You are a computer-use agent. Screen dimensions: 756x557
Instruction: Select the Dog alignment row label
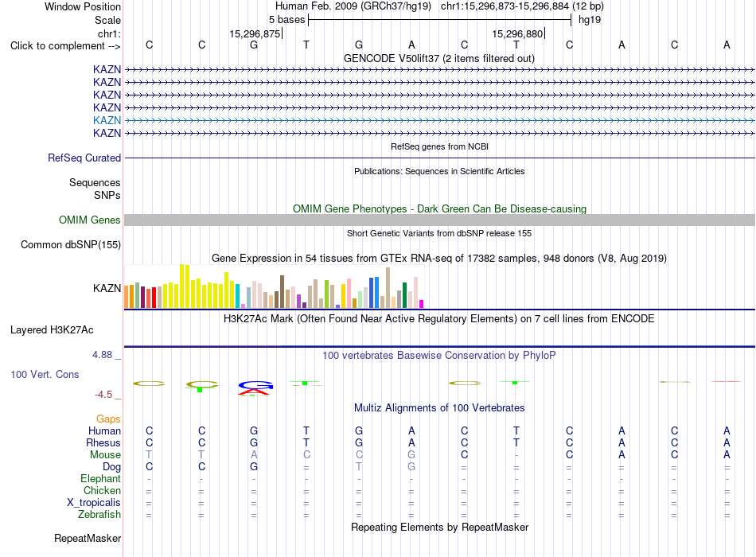[111, 466]
